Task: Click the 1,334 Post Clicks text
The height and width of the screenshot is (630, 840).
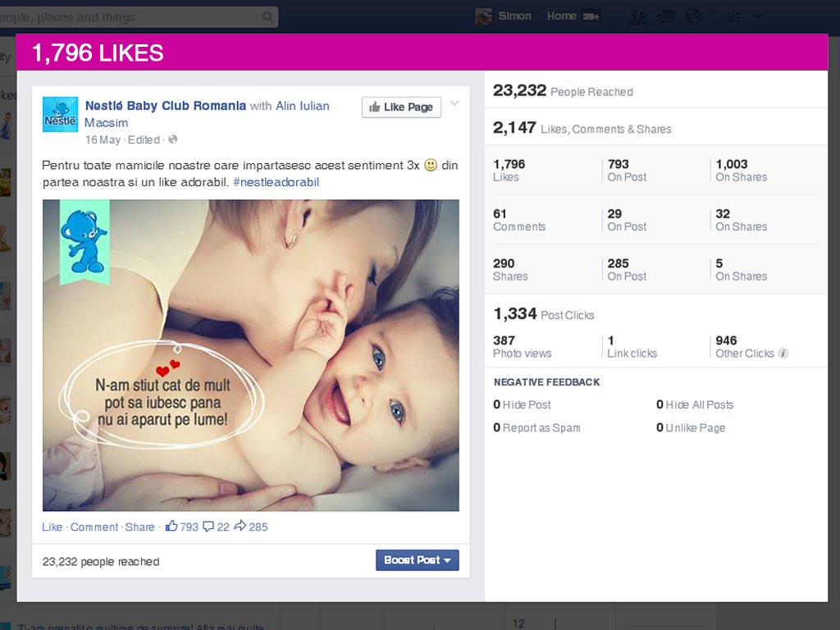Action: [543, 313]
